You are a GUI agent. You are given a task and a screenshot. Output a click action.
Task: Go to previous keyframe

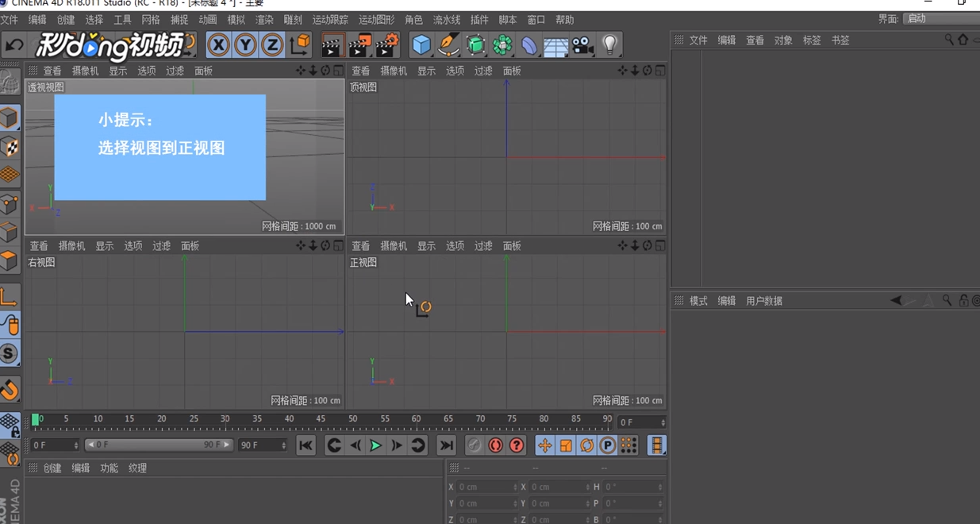pyautogui.click(x=334, y=445)
